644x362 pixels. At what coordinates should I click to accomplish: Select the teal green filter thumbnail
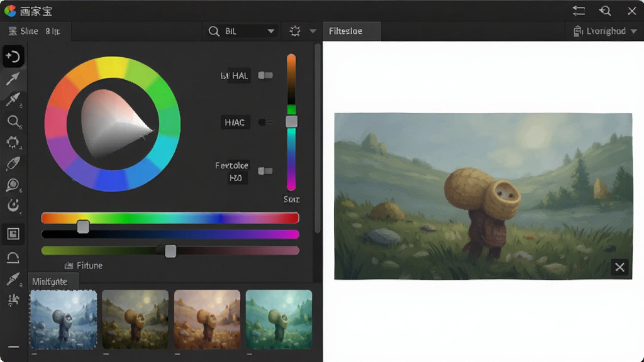279,320
